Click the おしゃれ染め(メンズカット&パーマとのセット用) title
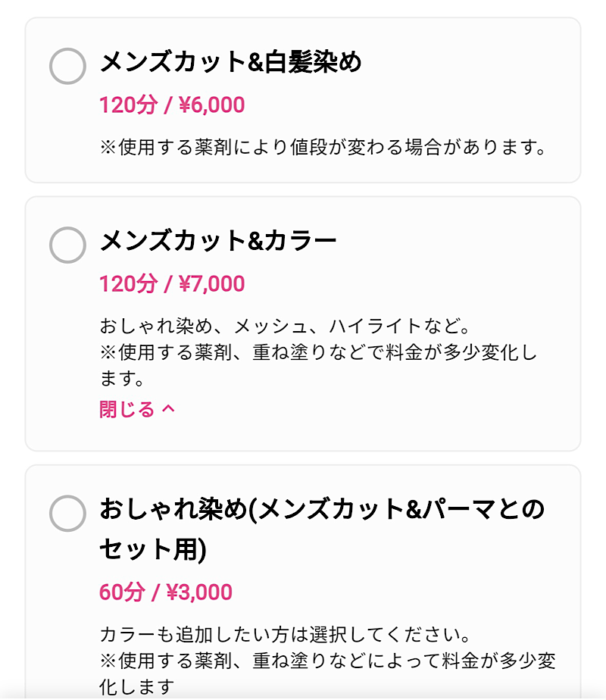 tap(322, 511)
